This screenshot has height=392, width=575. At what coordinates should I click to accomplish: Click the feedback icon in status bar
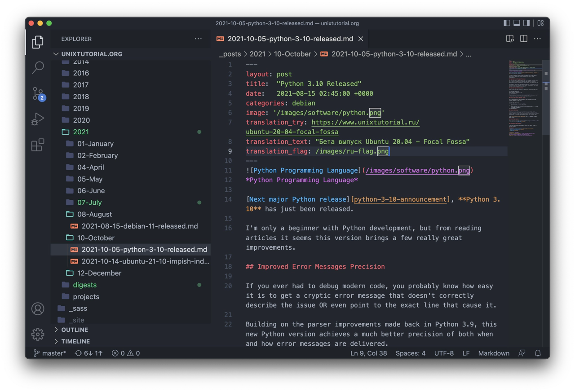coord(522,353)
